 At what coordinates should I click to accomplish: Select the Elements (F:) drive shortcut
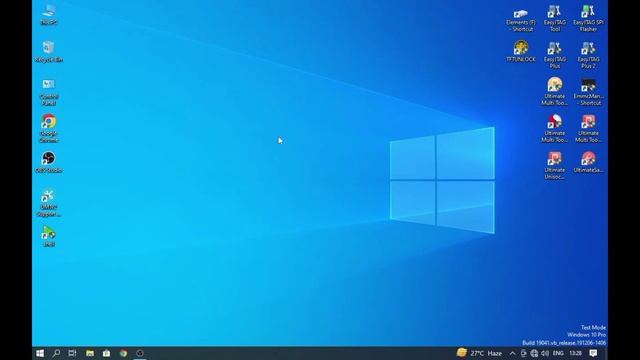tap(520, 19)
